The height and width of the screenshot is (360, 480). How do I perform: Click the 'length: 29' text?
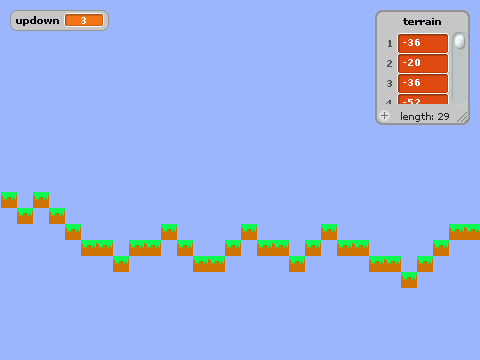click(x=425, y=116)
